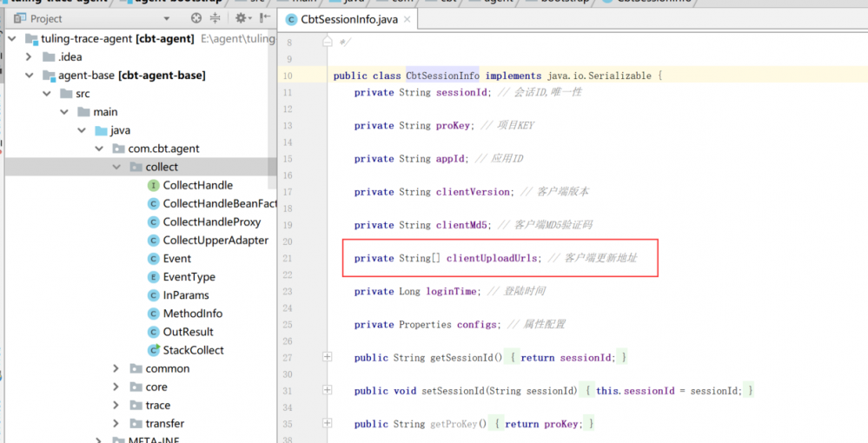Click the StackCollect runnable class icon

(153, 349)
